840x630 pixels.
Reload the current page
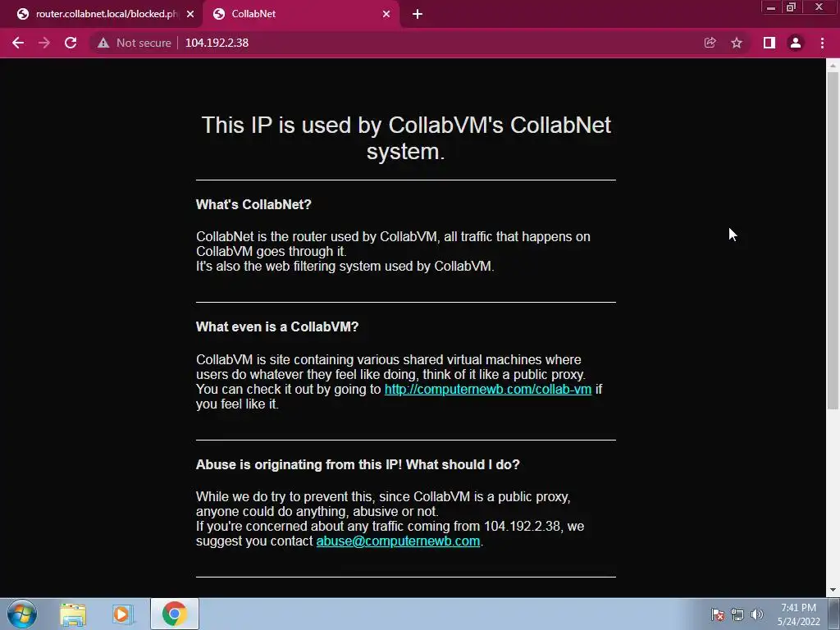[71, 43]
